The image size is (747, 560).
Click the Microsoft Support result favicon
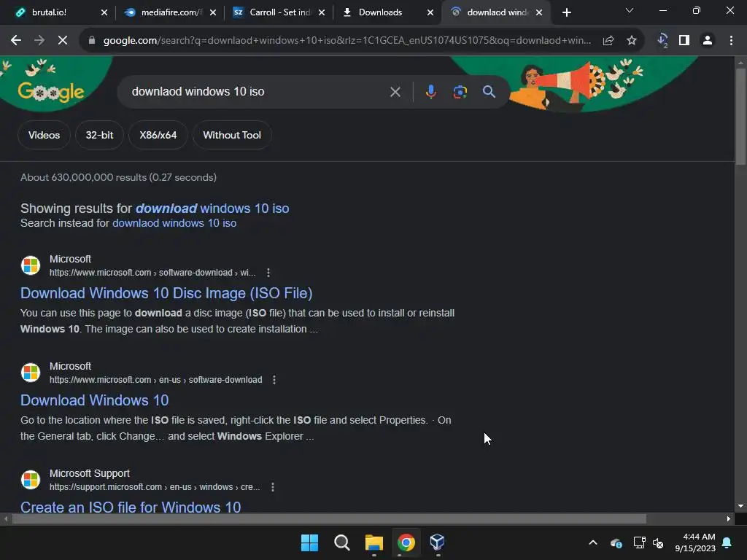(x=31, y=480)
